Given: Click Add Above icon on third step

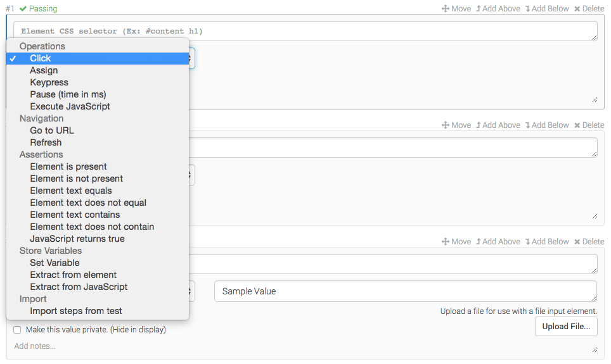Looking at the screenshot, I should pyautogui.click(x=479, y=242).
